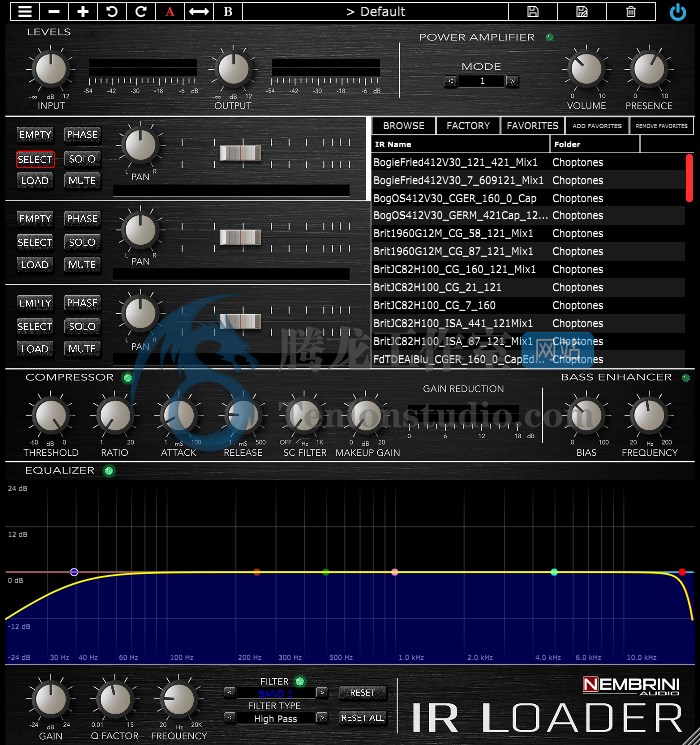
Task: Select the previous filter band arrow
Action: coord(229,693)
